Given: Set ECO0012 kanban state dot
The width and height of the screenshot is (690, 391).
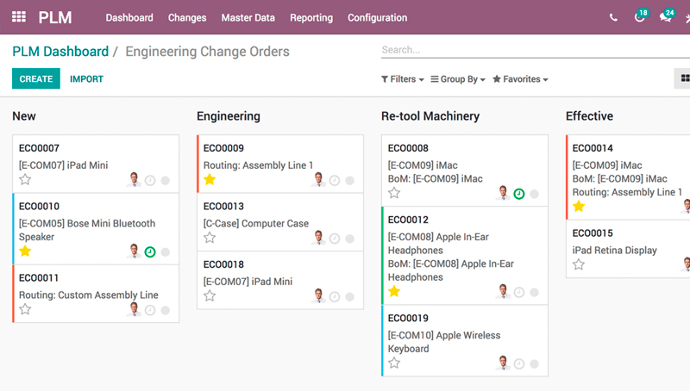Looking at the screenshot, I should (534, 292).
